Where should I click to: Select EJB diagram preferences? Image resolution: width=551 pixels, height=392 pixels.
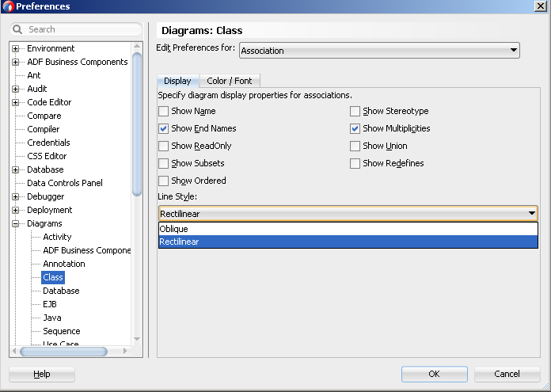click(50, 304)
